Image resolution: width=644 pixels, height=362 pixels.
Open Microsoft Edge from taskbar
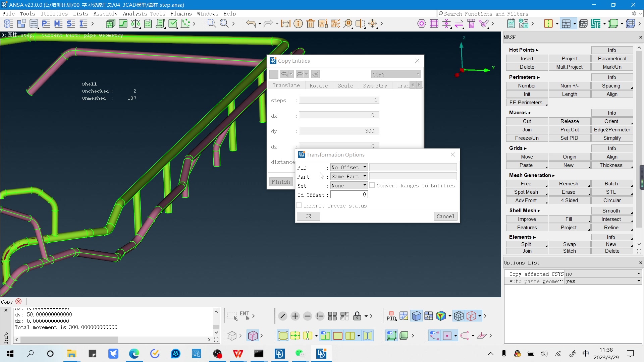pyautogui.click(x=134, y=354)
